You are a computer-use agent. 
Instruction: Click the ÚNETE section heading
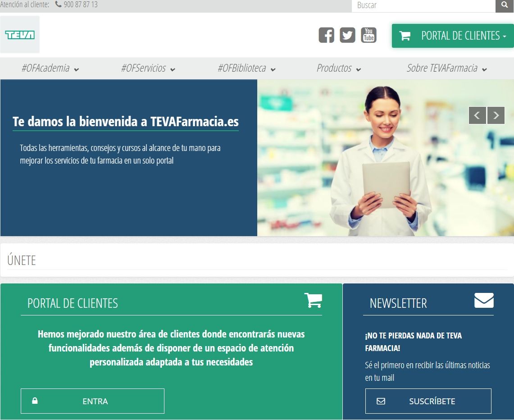point(22,260)
